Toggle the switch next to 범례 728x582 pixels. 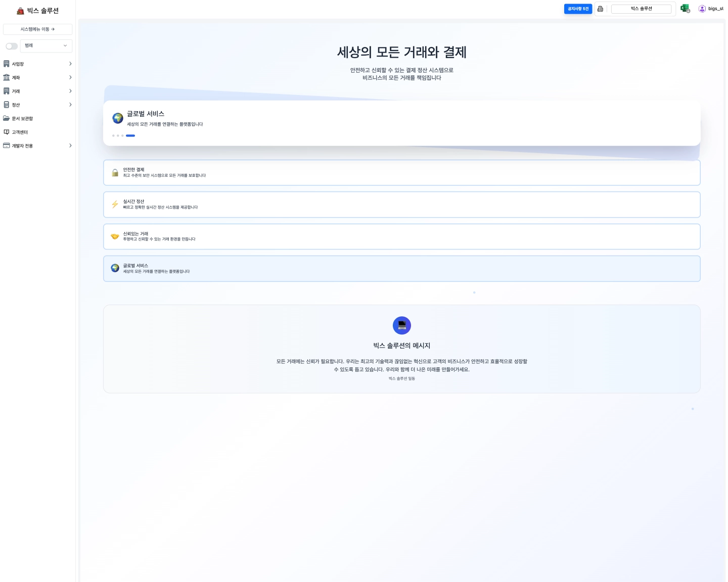pos(11,45)
